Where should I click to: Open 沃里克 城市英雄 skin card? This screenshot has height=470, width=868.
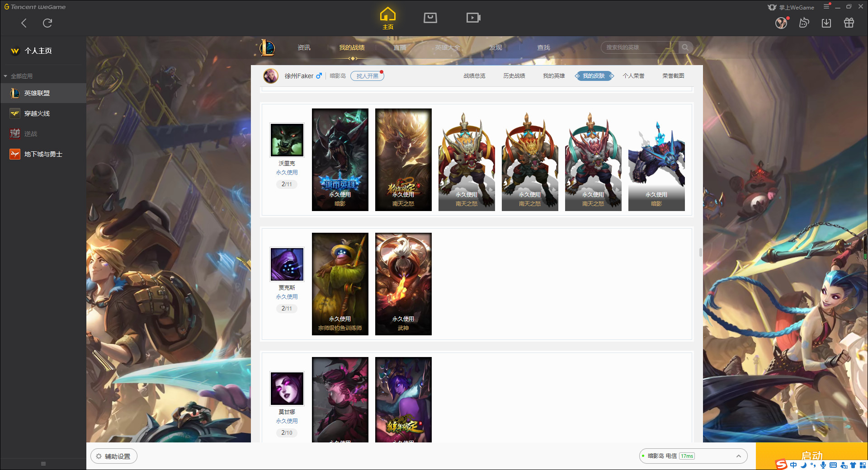pos(340,160)
